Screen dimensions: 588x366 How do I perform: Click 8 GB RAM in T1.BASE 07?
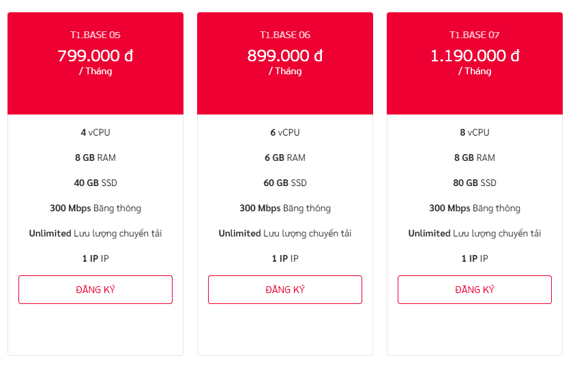click(475, 157)
